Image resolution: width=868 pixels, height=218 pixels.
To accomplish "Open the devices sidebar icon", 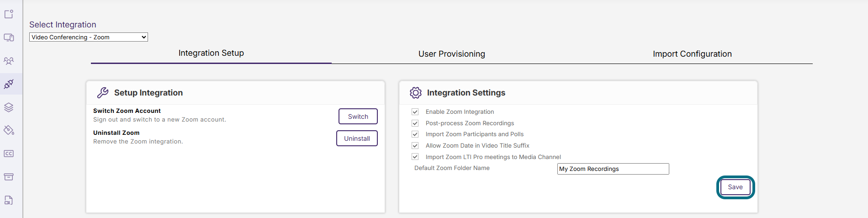I will (9, 37).
